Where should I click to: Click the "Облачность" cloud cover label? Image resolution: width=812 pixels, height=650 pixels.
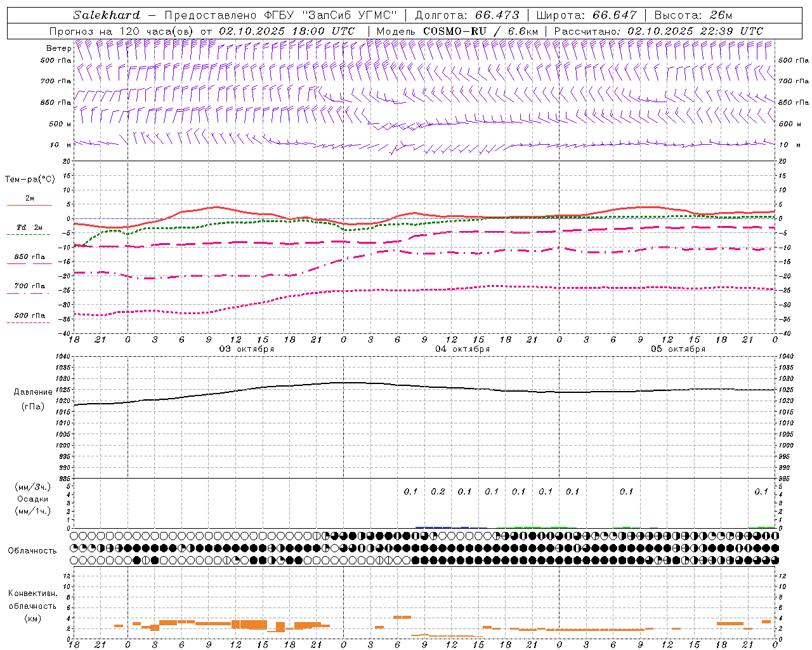tap(32, 551)
